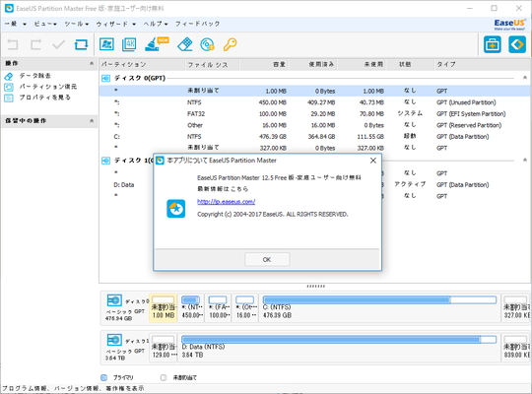Click OK in the About dialog
The height and width of the screenshot is (394, 532).
pos(267,260)
